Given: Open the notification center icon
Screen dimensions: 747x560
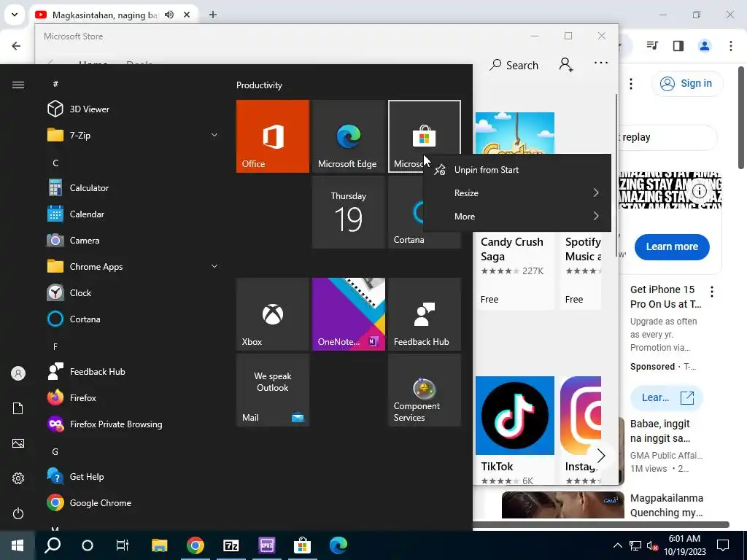Looking at the screenshot, I should point(723,545).
